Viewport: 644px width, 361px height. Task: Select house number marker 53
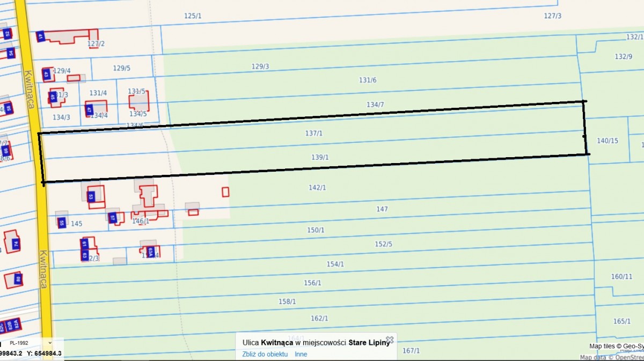[x=91, y=196]
